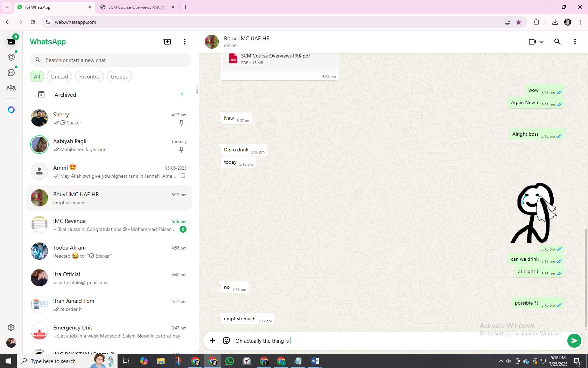Search within this conversation
Screen dimensions: 588x368
click(x=558, y=42)
